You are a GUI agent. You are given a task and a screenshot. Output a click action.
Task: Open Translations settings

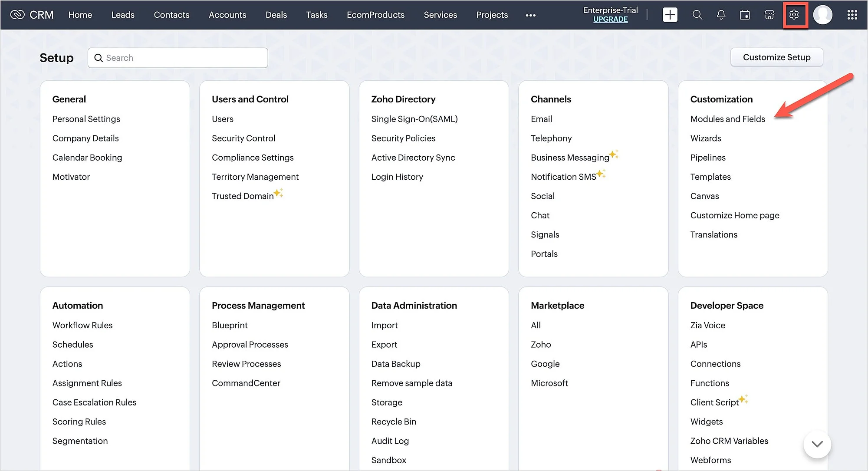pos(714,235)
